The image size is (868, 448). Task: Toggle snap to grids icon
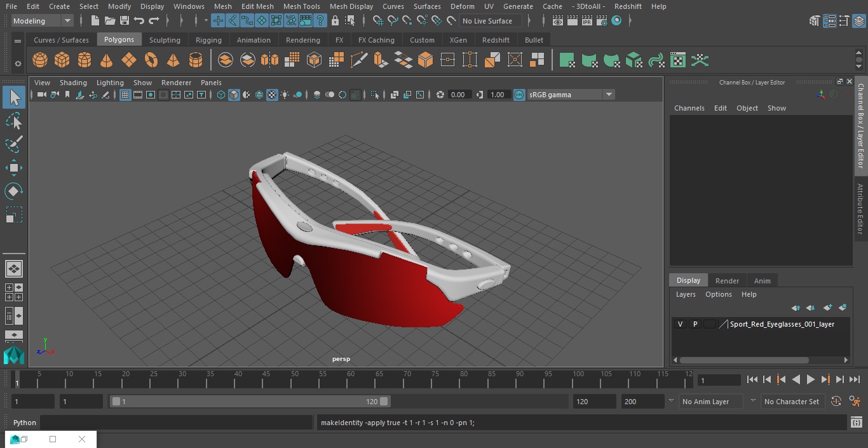pyautogui.click(x=378, y=21)
